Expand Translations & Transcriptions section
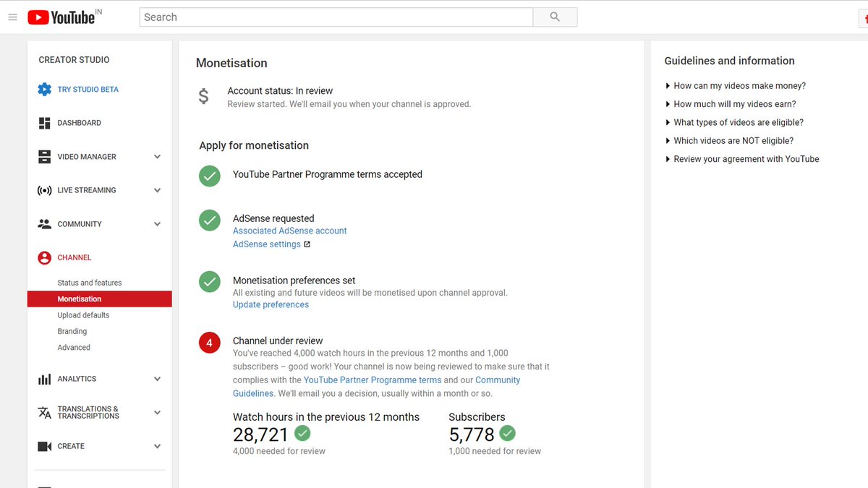Image resolution: width=868 pixels, height=488 pixels. [157, 413]
